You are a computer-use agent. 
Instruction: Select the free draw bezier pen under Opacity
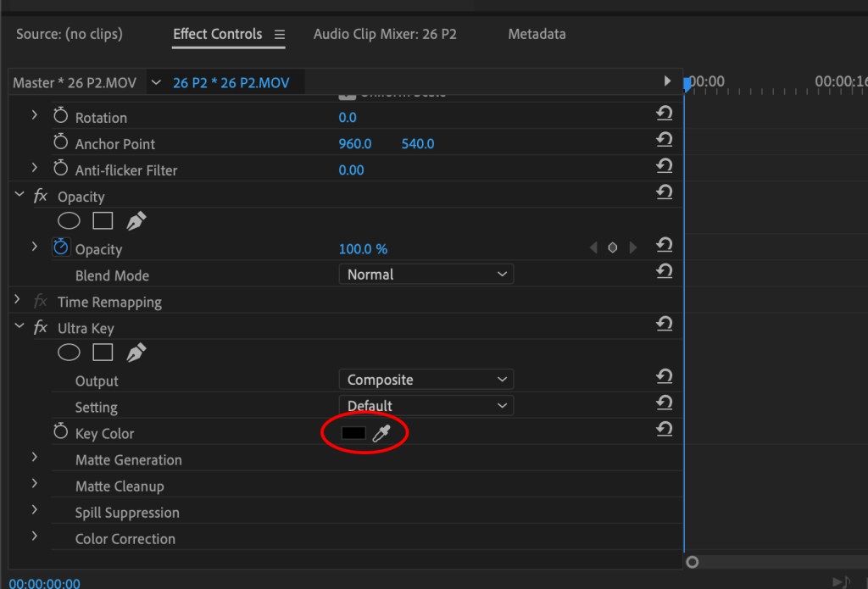coord(136,219)
